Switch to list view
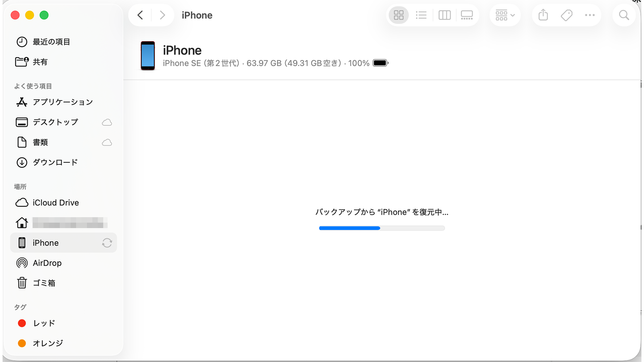 [421, 15]
